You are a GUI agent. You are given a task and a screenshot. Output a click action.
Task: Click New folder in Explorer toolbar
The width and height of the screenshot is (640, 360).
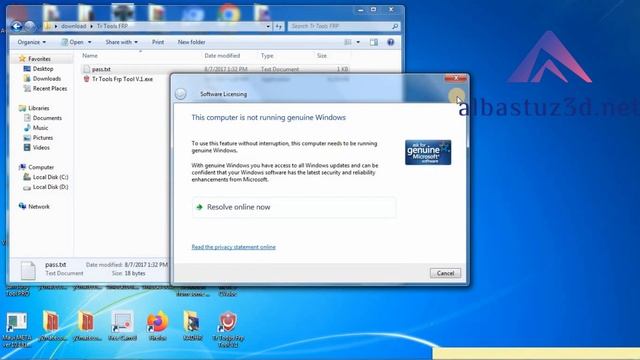(x=191, y=42)
